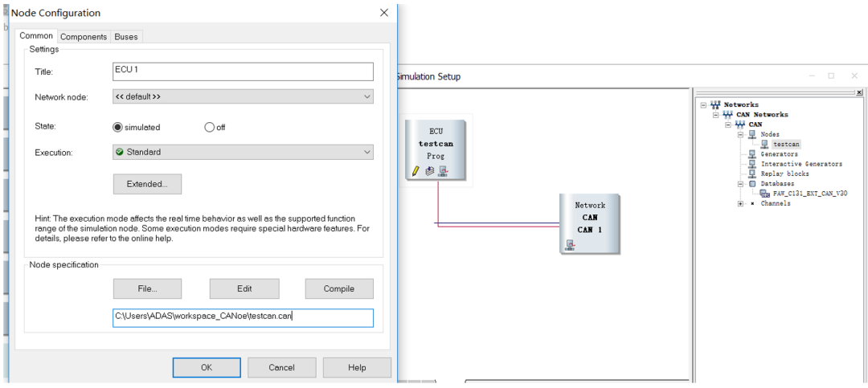Click the Cancel button
Viewport: 868px width, 388px height.
point(282,368)
